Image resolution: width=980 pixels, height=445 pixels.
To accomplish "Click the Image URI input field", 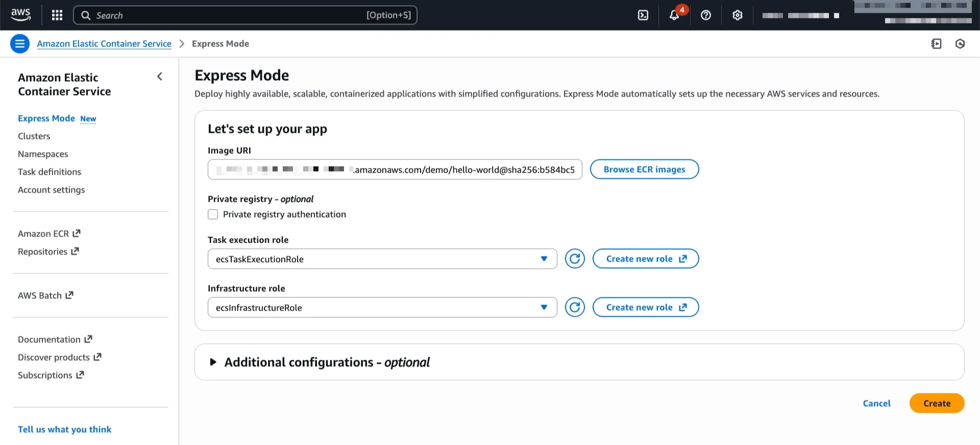I will [395, 170].
